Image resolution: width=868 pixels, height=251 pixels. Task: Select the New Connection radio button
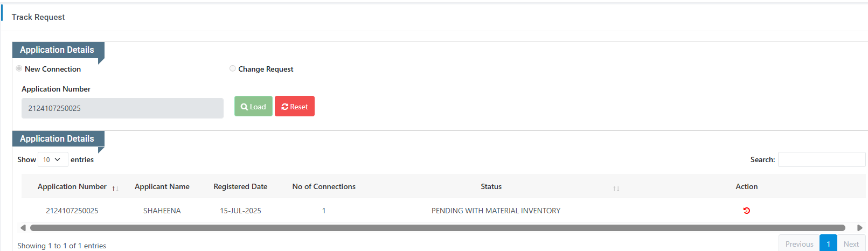[19, 68]
